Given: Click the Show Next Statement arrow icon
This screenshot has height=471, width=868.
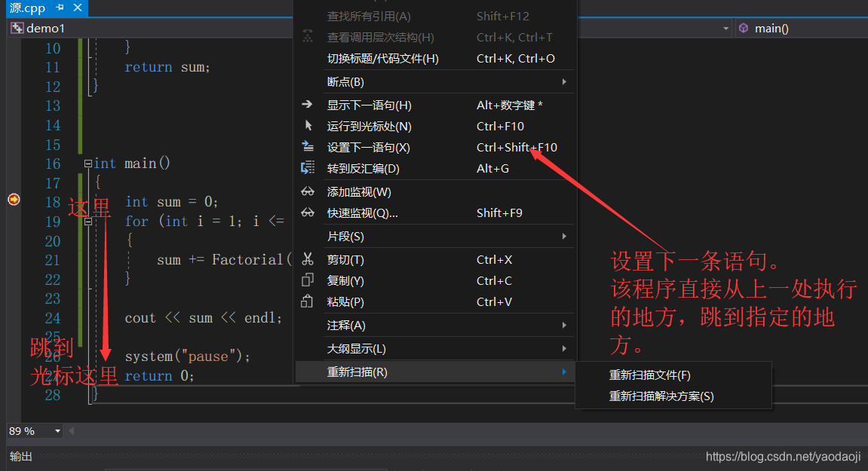Looking at the screenshot, I should coord(307,104).
